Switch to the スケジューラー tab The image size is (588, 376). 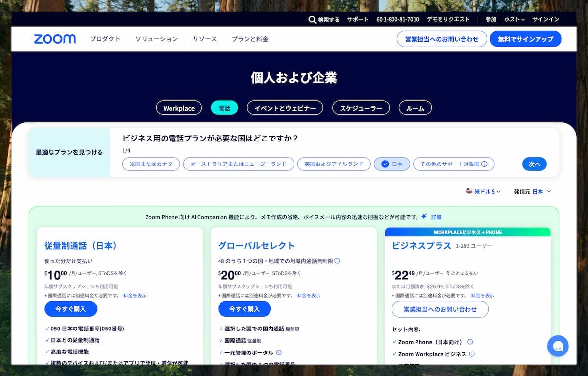pos(361,108)
